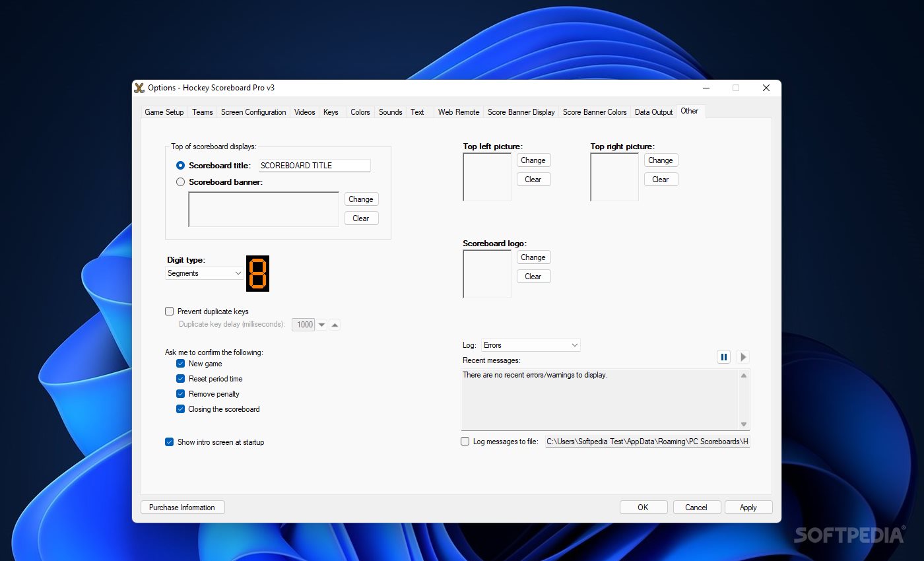Go to the Keys tab
Image resolution: width=924 pixels, height=561 pixels.
pos(331,112)
